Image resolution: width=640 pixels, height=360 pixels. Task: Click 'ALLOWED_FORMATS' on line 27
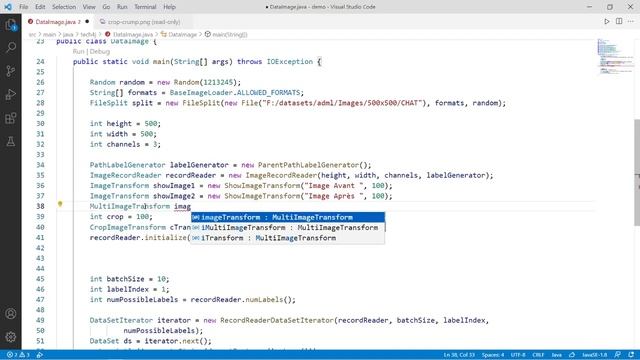pos(268,93)
